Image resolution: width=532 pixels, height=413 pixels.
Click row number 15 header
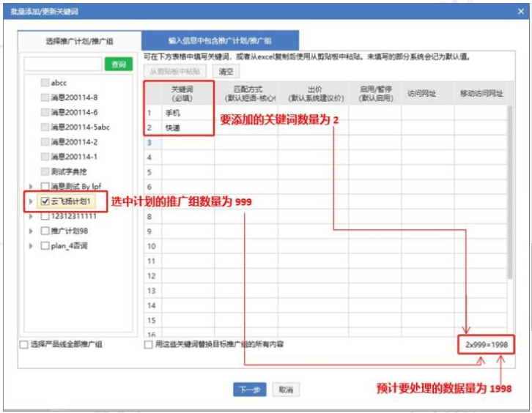pos(152,320)
